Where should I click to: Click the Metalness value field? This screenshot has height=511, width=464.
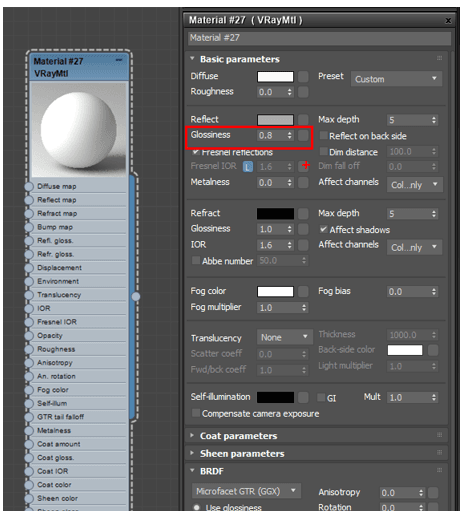click(x=272, y=183)
